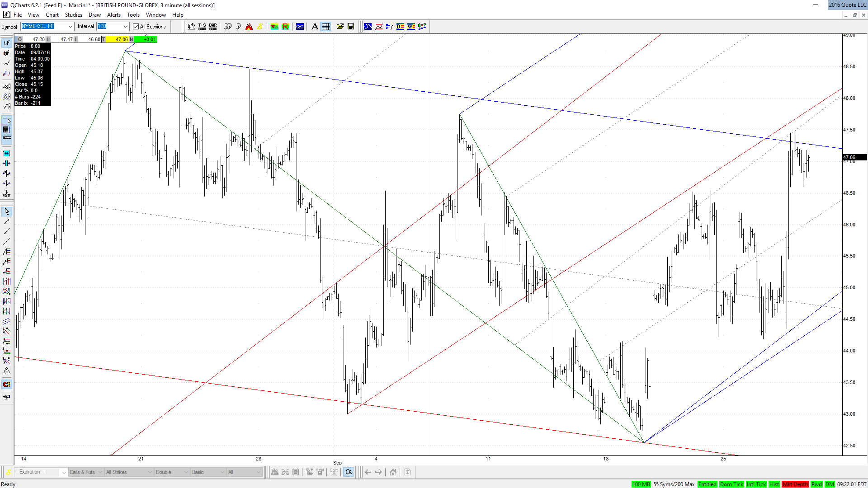Viewport: 868px width, 488px height.
Task: Open the Symbol dropdown arrow
Action: [70, 27]
